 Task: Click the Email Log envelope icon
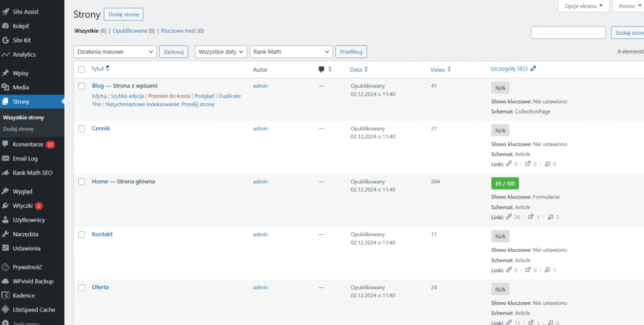tap(6, 159)
